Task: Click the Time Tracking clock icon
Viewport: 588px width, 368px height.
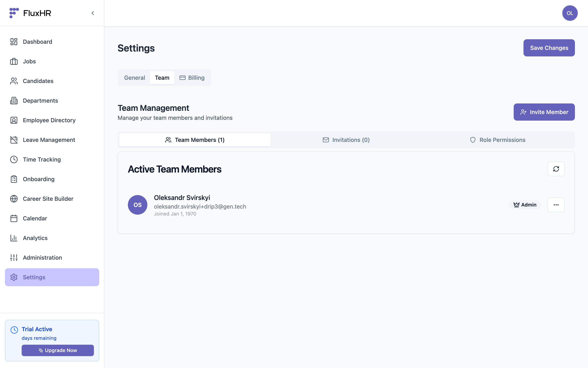Action: pyautogui.click(x=14, y=159)
